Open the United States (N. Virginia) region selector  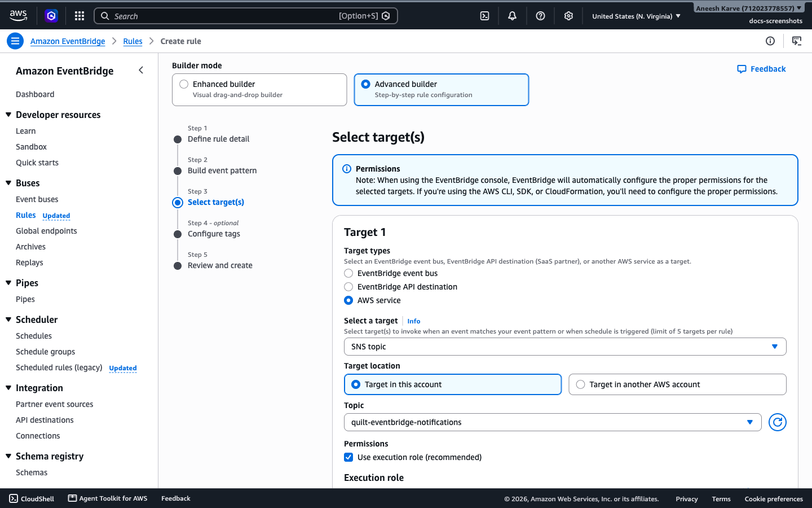pyautogui.click(x=636, y=16)
